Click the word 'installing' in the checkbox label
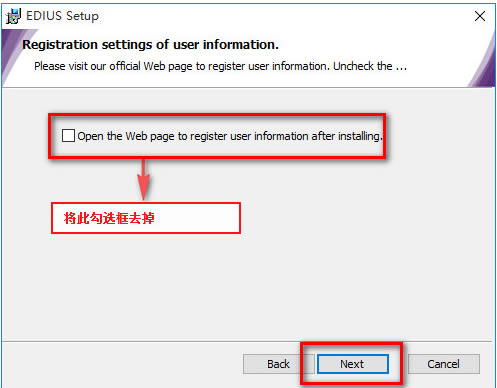The height and width of the screenshot is (388, 497). [360, 136]
